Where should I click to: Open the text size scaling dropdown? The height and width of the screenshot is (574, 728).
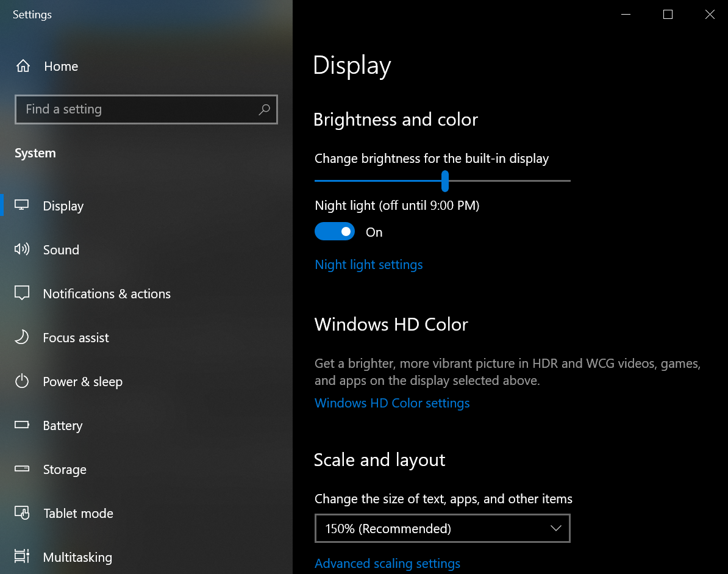(443, 528)
